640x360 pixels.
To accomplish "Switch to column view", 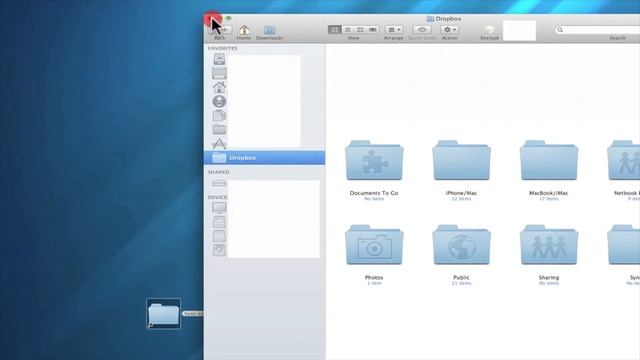I will [x=360, y=29].
